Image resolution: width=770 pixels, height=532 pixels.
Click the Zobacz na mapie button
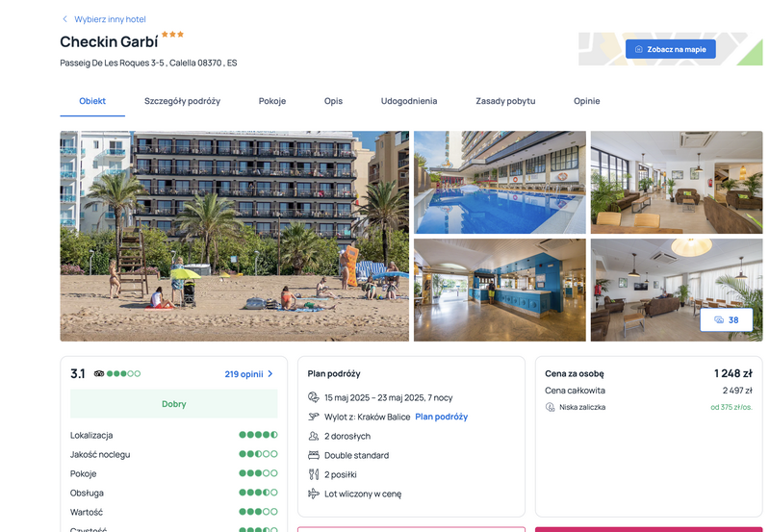[x=670, y=49]
